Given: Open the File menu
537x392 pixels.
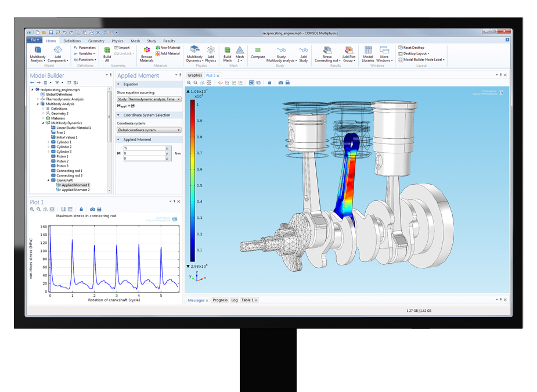Looking at the screenshot, I should 34,40.
